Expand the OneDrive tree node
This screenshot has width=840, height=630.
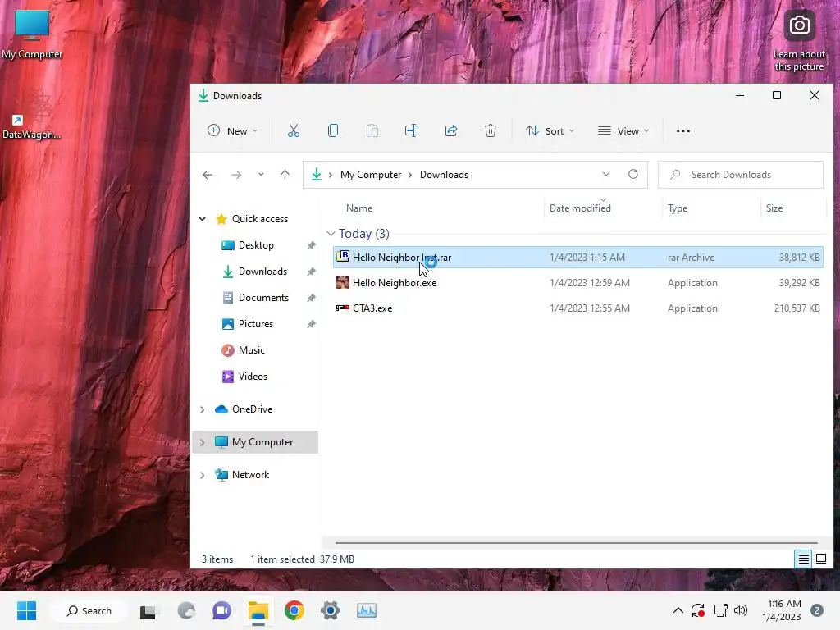point(203,409)
